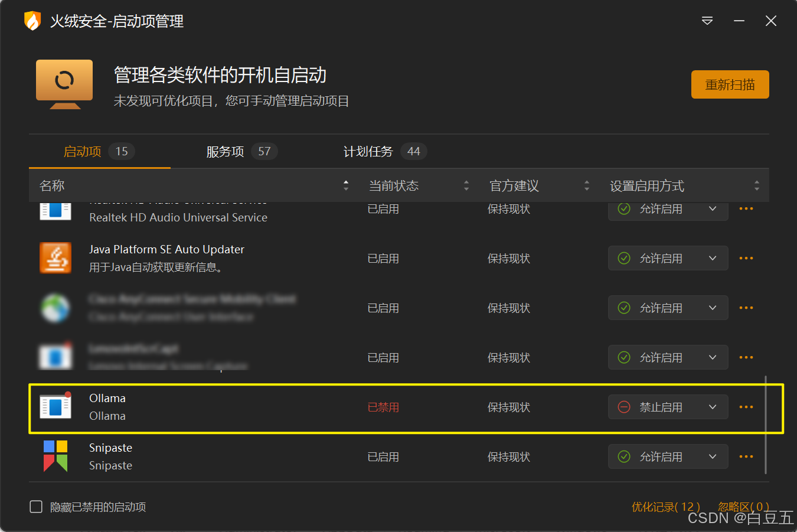Screen dimensions: 797x532
Task: Click the Snipaste colorful app icon
Action: point(55,456)
